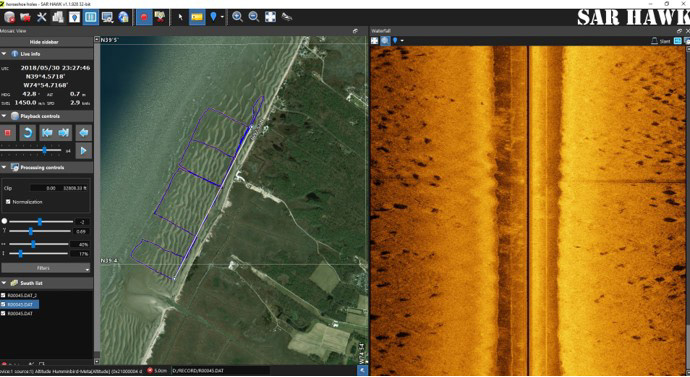The height and width of the screenshot is (377, 690).
Task: Click the Waterfall fit view icon
Action: tap(374, 40)
